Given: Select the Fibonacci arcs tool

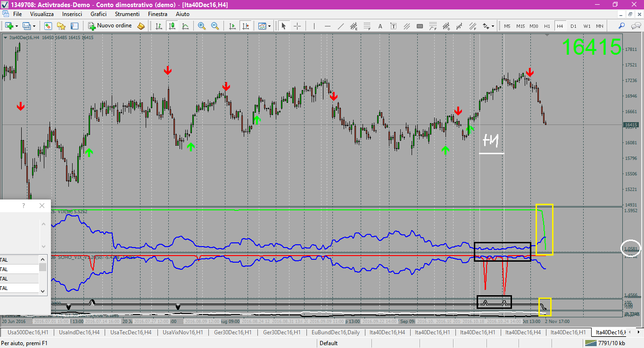Looking at the screenshot, I should [433, 26].
